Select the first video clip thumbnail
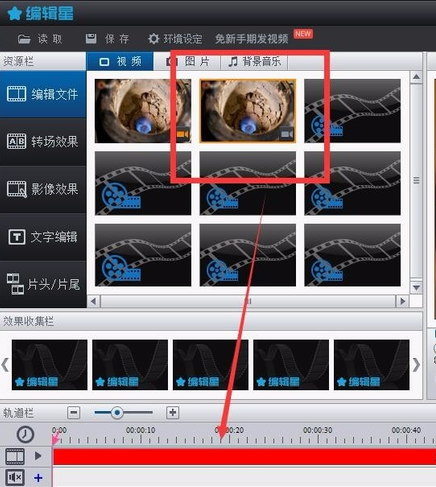This screenshot has height=487, width=436. (143, 111)
